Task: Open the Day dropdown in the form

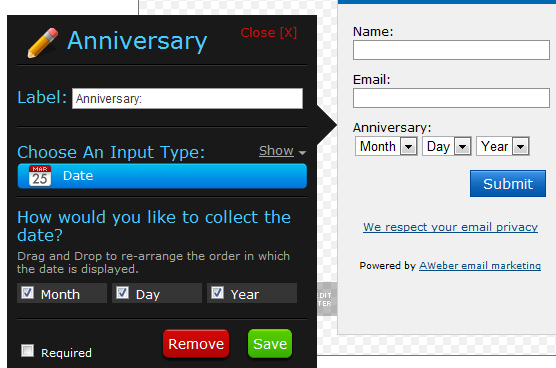Action: point(447,146)
